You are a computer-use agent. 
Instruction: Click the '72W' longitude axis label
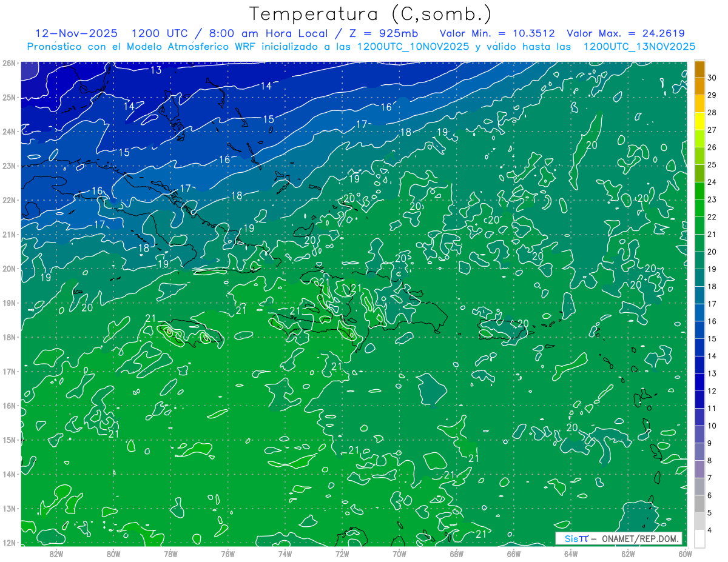pyautogui.click(x=342, y=554)
